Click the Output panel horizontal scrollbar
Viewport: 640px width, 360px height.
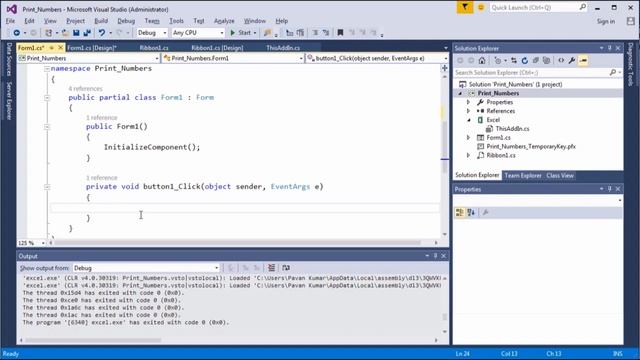[93, 340]
